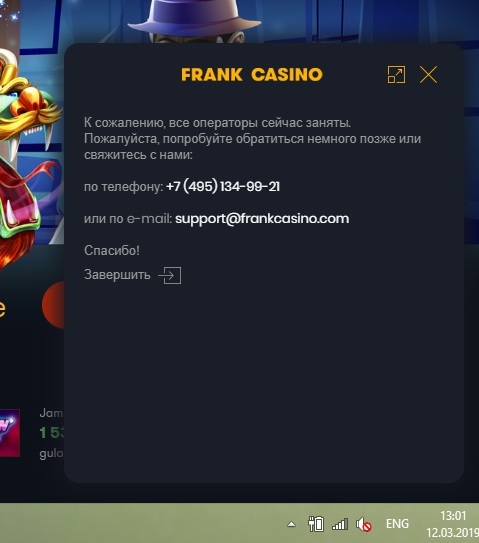This screenshot has height=543, width=479.
Task: Click the +7 (495) 134-99-21 phone number
Action: (223, 187)
